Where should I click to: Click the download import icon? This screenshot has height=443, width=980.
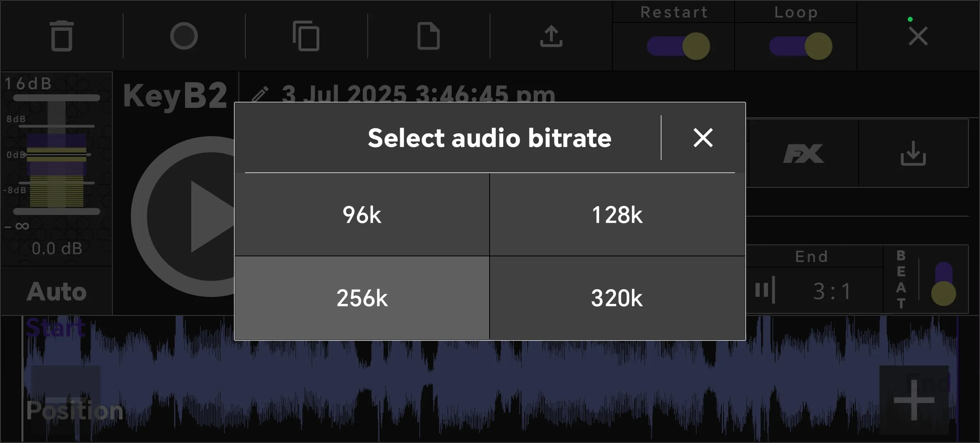coord(913,153)
